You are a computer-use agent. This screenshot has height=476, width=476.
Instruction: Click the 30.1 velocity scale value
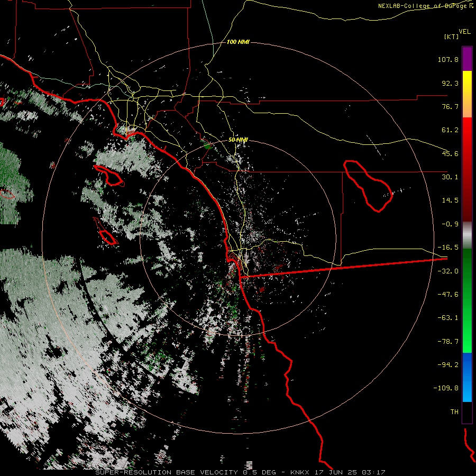tap(450, 177)
